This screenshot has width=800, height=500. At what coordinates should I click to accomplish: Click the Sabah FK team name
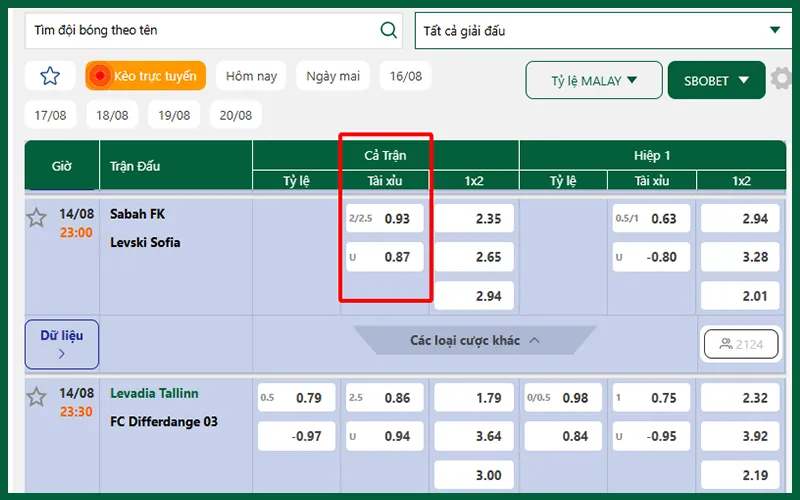pyautogui.click(x=137, y=214)
